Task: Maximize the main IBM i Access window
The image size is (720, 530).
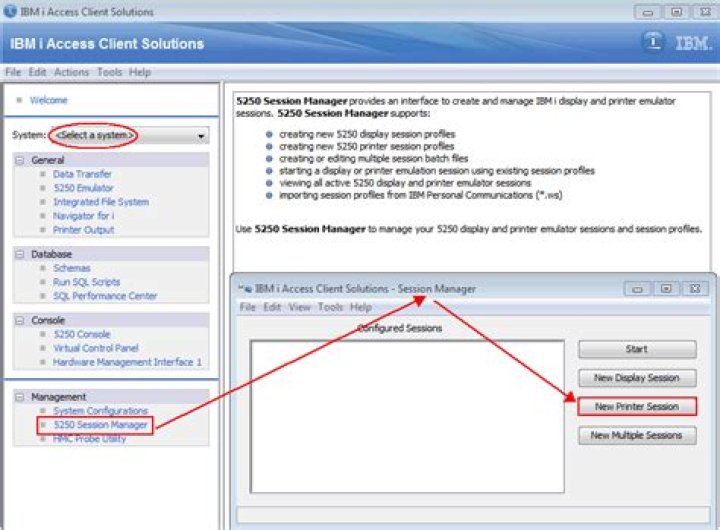Action: (x=676, y=12)
